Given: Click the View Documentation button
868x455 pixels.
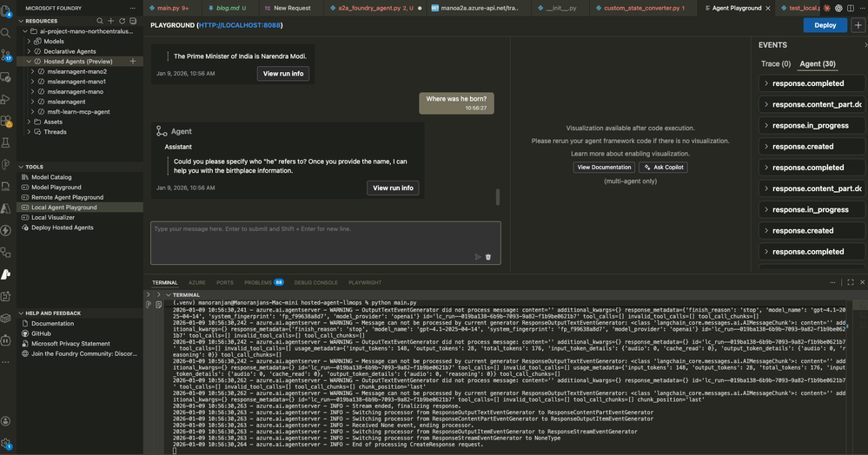Looking at the screenshot, I should pos(604,168).
